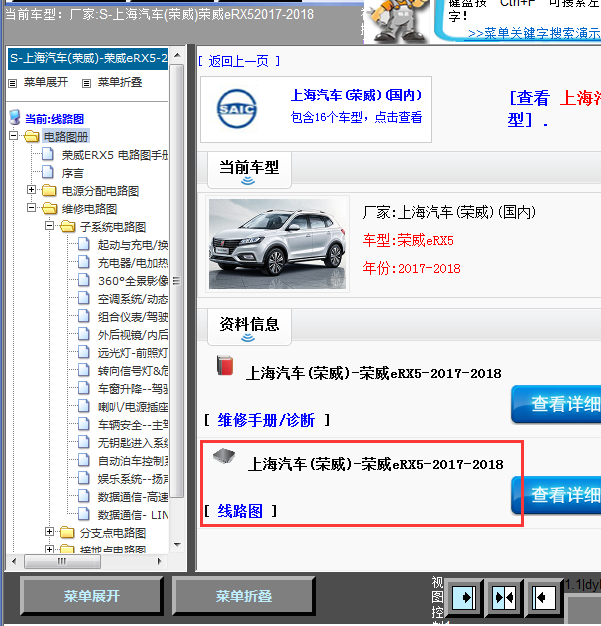601x626 pixels.
Task: Click the horizontal scrollbar left arrow
Action: (x=14, y=561)
